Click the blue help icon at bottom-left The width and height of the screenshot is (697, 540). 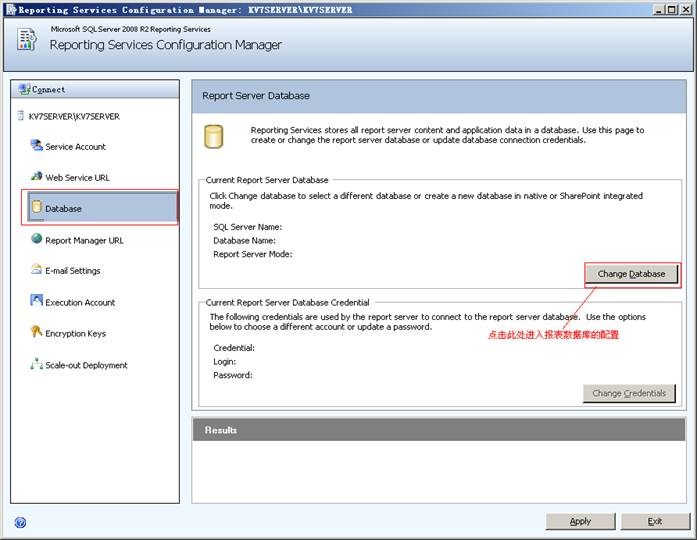pyautogui.click(x=20, y=522)
